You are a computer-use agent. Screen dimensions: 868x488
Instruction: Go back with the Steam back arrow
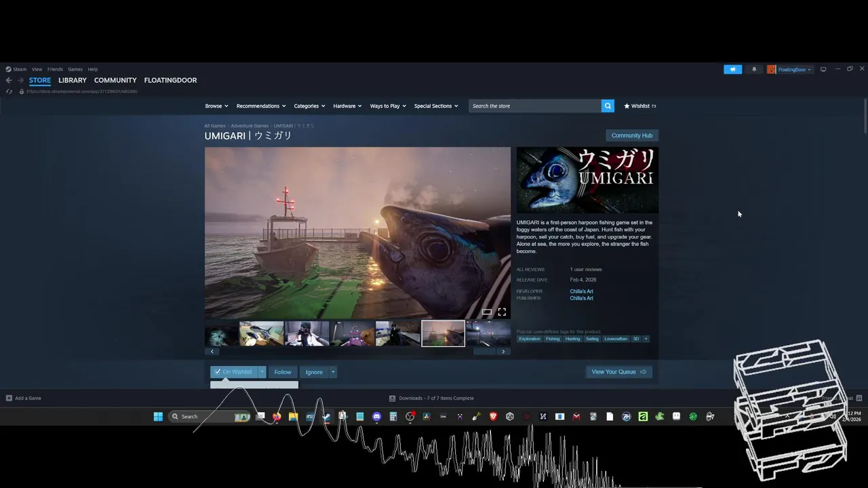[x=9, y=80]
